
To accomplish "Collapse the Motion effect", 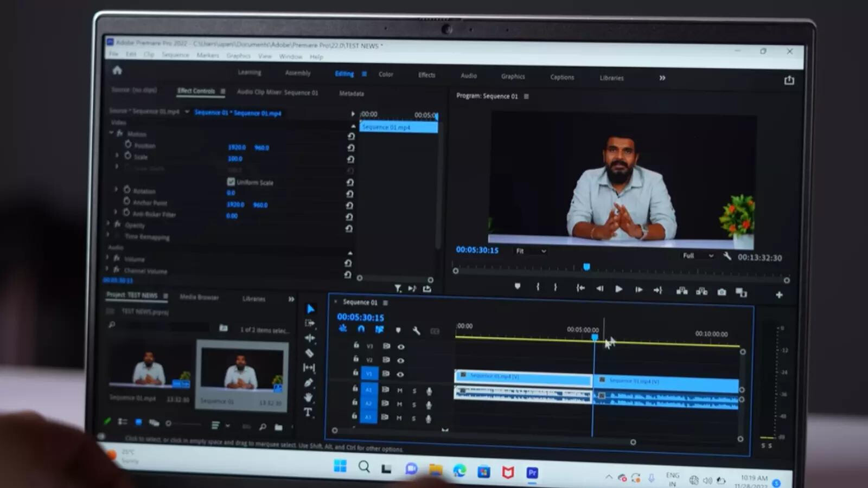I will click(x=111, y=132).
